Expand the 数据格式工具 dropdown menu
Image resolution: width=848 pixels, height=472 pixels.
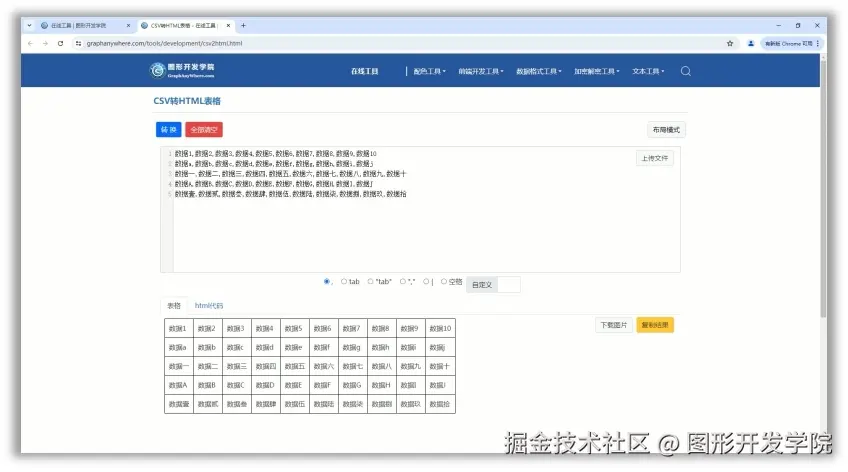(x=539, y=71)
